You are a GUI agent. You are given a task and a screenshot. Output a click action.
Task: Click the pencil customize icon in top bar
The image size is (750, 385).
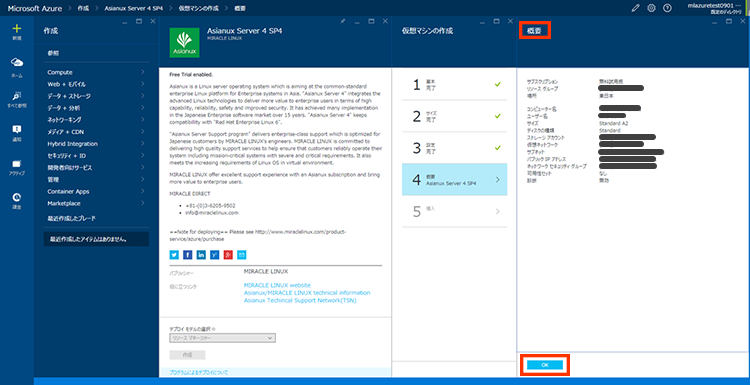[x=635, y=8]
